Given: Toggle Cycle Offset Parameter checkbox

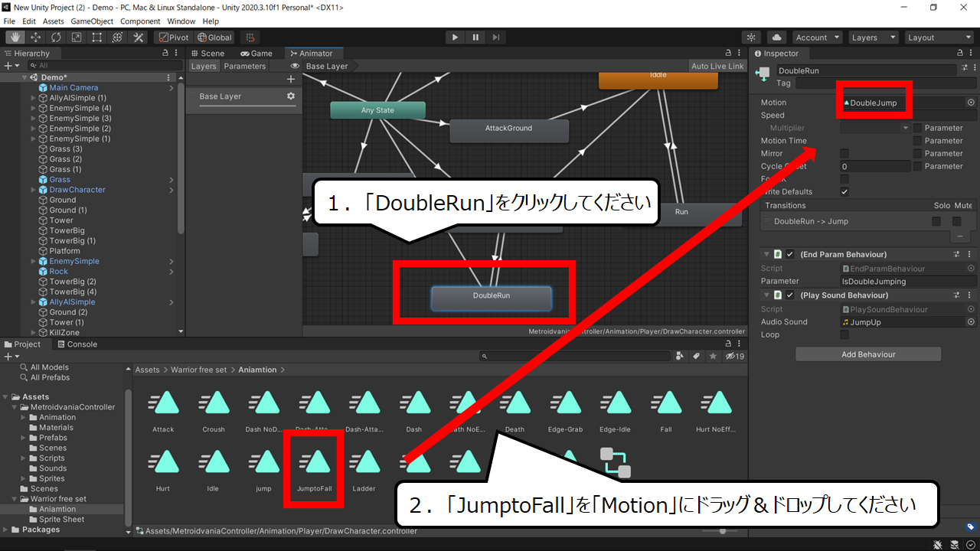Looking at the screenshot, I should (x=917, y=166).
